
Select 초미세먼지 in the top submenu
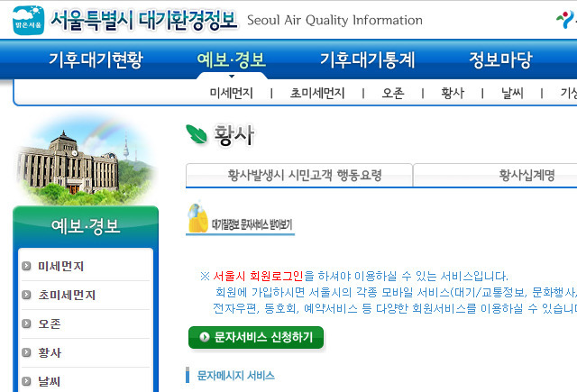tap(317, 93)
